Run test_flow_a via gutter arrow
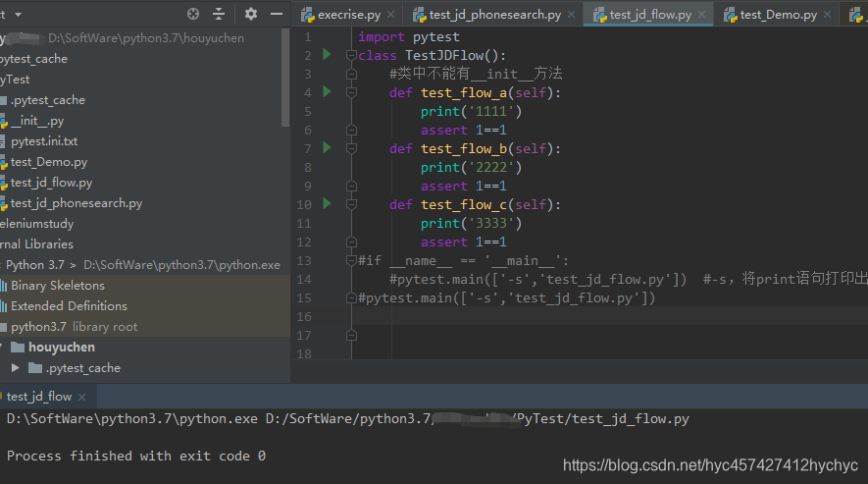 [327, 91]
